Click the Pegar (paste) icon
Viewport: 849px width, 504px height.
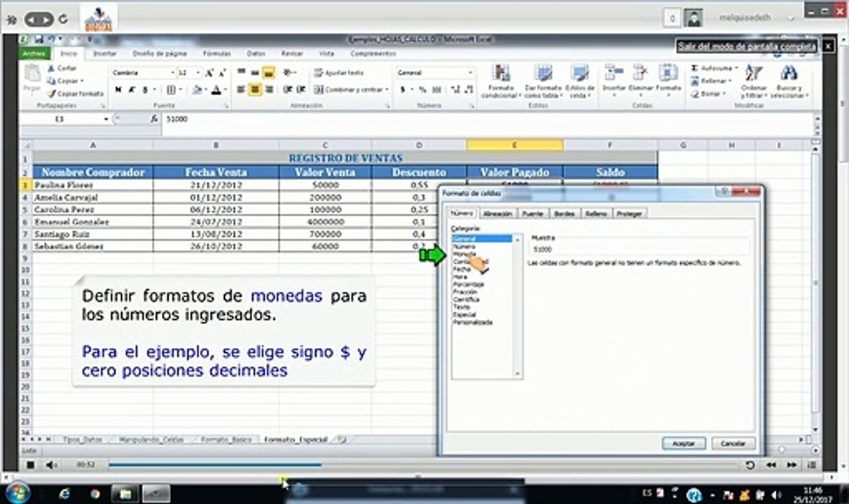[32, 73]
